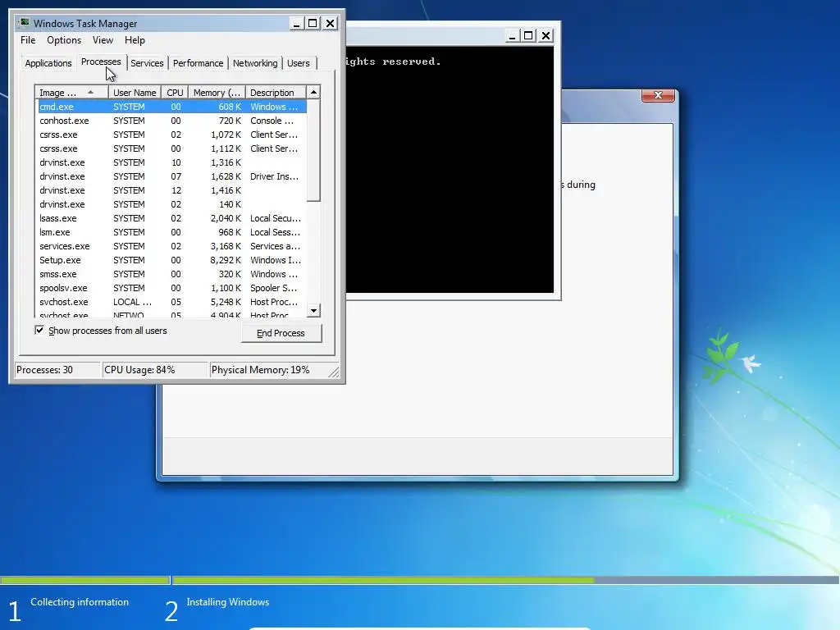Open the Help menu

click(x=135, y=40)
